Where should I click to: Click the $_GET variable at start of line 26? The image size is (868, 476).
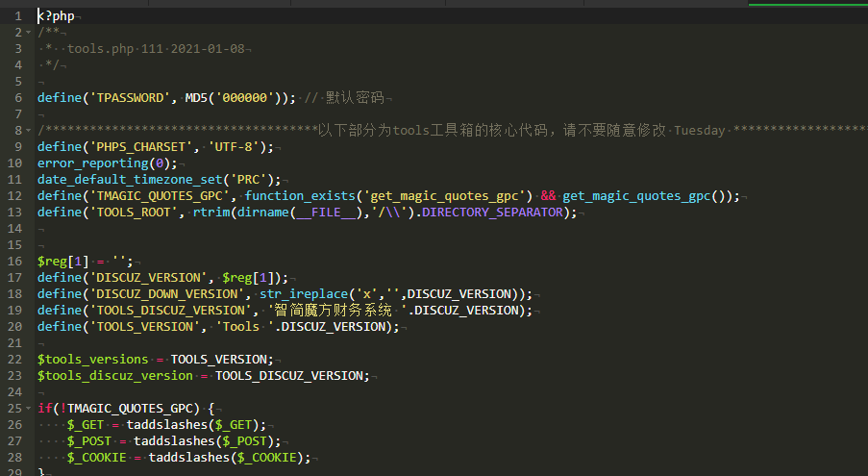point(86,425)
